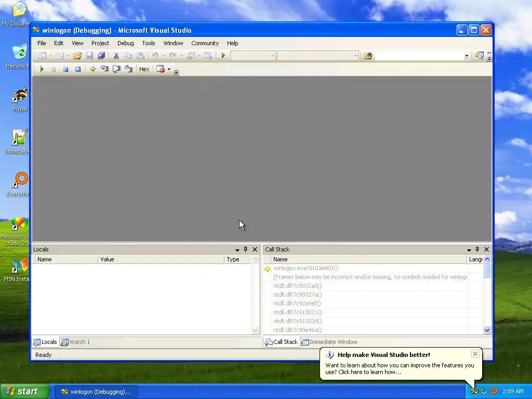
Task: Close the Call Stack panel
Action: (486, 249)
